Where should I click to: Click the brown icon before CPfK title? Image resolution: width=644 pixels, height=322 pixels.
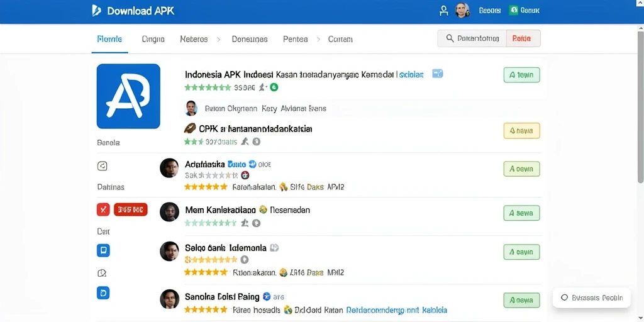point(190,128)
